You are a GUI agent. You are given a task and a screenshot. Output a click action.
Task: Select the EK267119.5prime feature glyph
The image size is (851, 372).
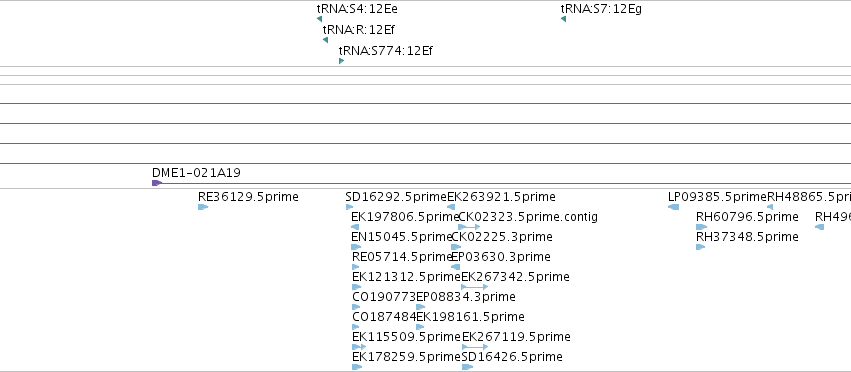tap(475, 347)
